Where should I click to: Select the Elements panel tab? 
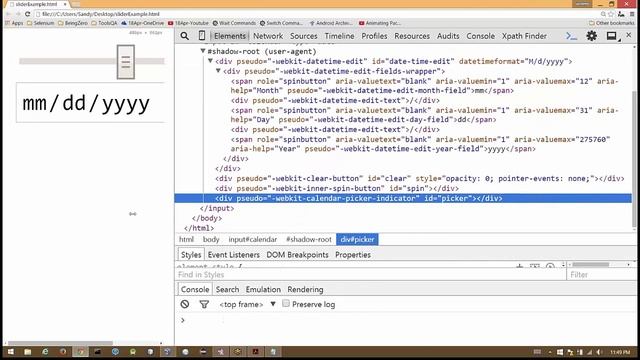click(x=230, y=36)
